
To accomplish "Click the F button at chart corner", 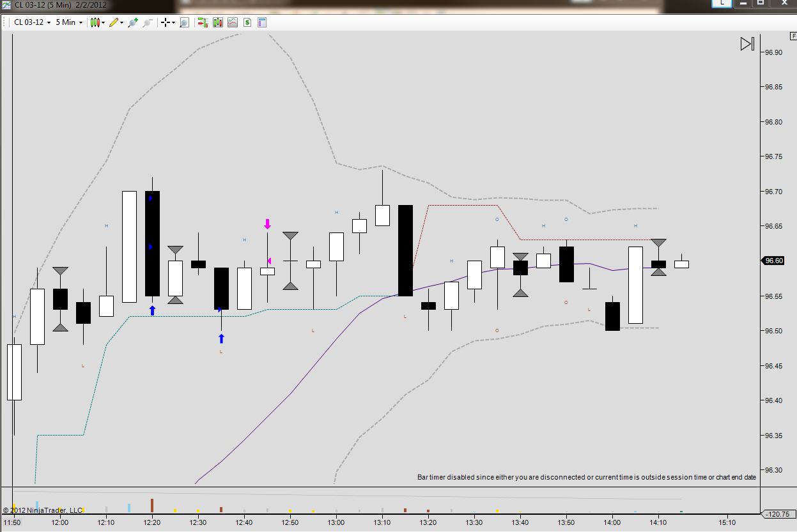I will click(x=794, y=36).
